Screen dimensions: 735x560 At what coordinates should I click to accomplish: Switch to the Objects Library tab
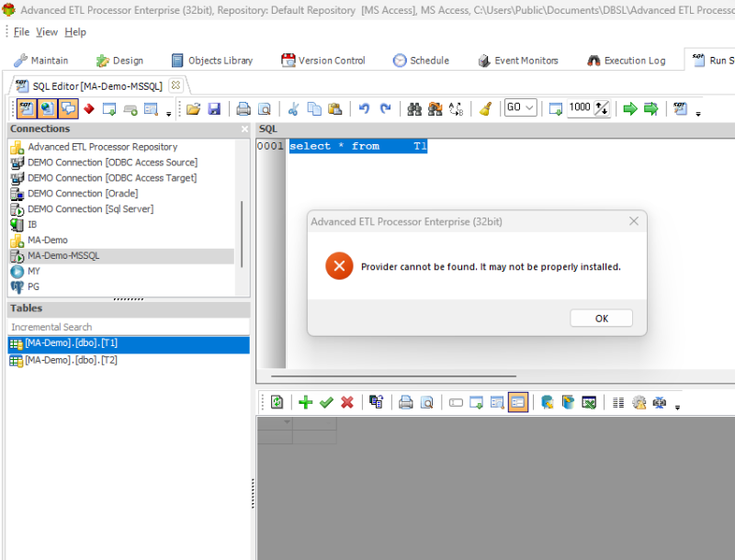pyautogui.click(x=212, y=61)
